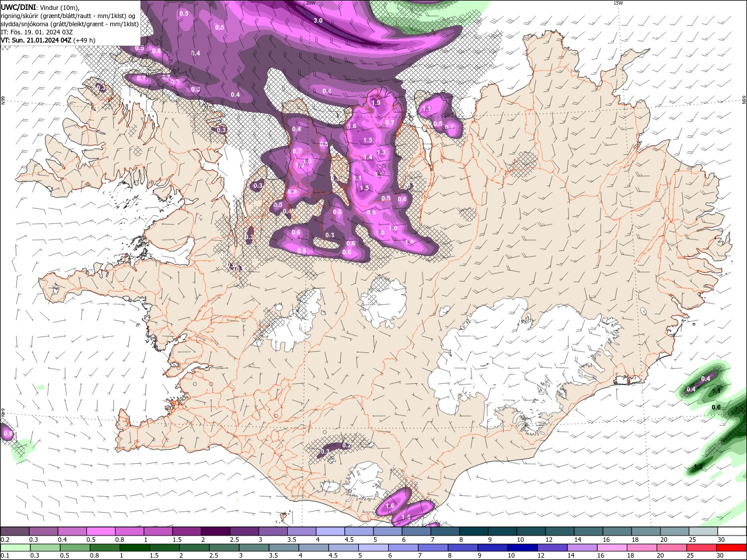Click the dark mauve 0.2 snow legend swatch
Image resolution: width=747 pixels, height=560 pixels.
15,531
